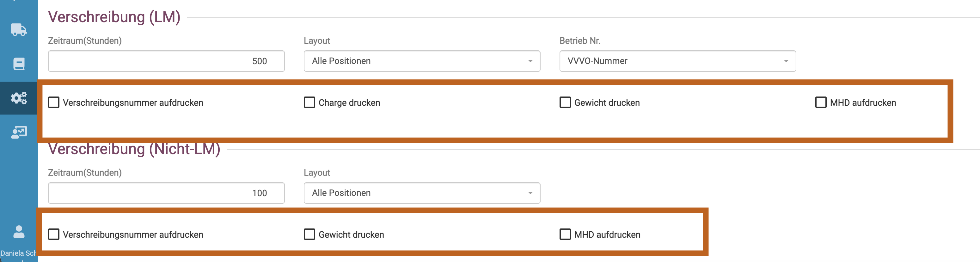Click the Verschreibung (Nicht-LM) section heading
980x262 pixels.
[x=134, y=149]
